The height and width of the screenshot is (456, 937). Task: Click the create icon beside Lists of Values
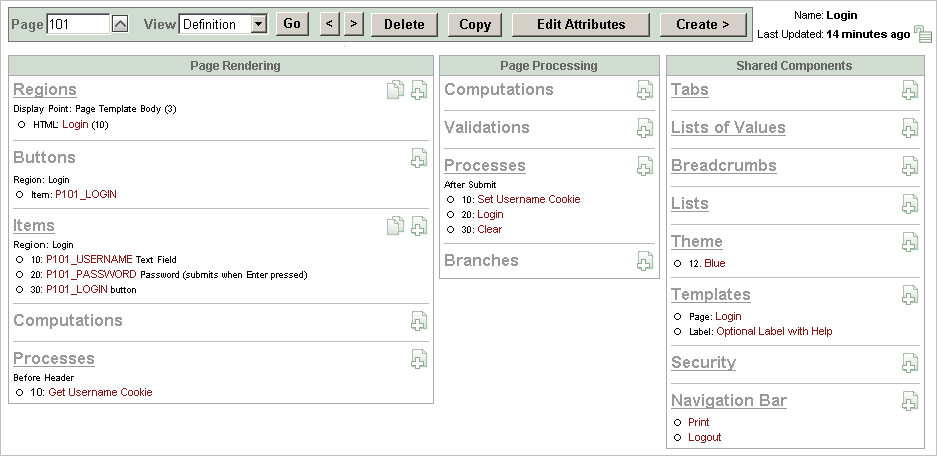pyautogui.click(x=909, y=128)
